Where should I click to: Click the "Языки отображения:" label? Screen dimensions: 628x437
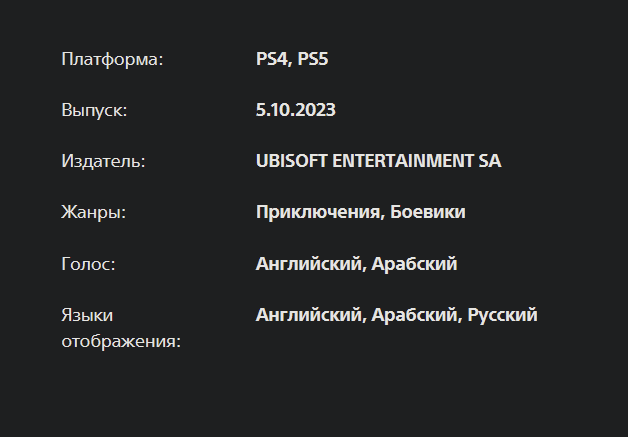pyautogui.click(x=121, y=328)
